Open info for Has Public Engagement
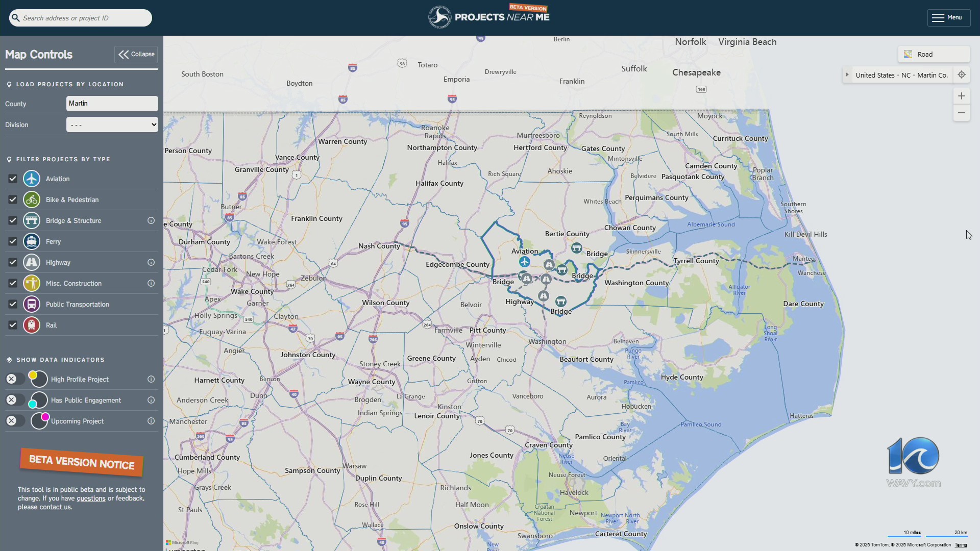980x551 pixels. (151, 400)
